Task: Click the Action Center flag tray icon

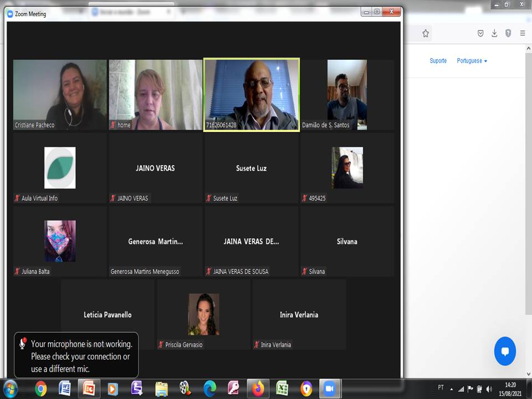Action: coord(470,389)
